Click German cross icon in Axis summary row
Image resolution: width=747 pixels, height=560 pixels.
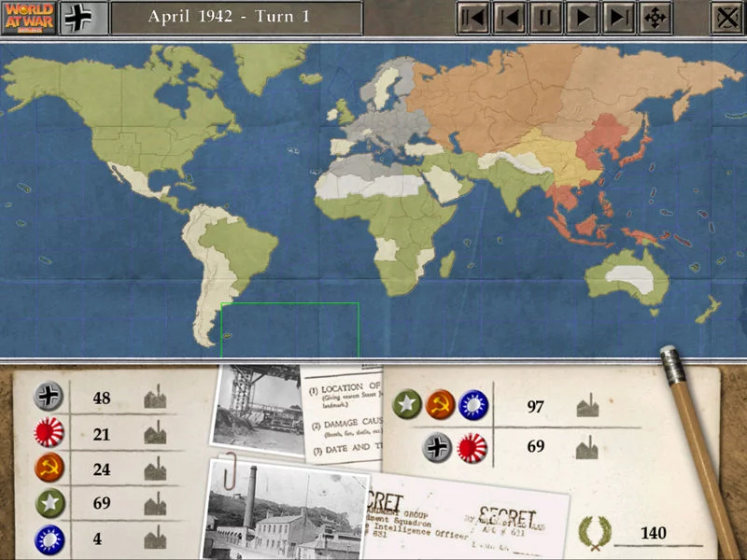pyautogui.click(x=437, y=448)
